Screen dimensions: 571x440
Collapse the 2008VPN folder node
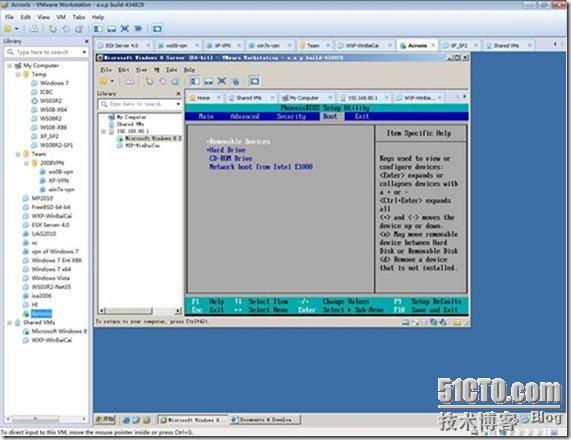point(27,163)
